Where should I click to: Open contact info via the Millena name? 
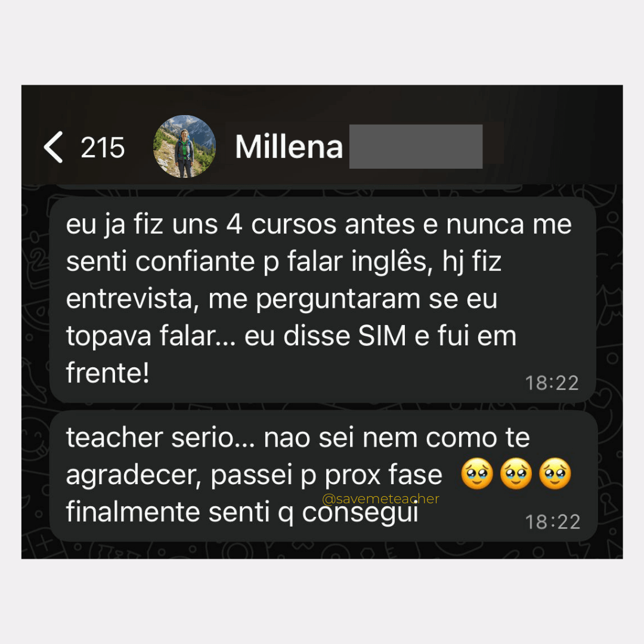click(289, 147)
